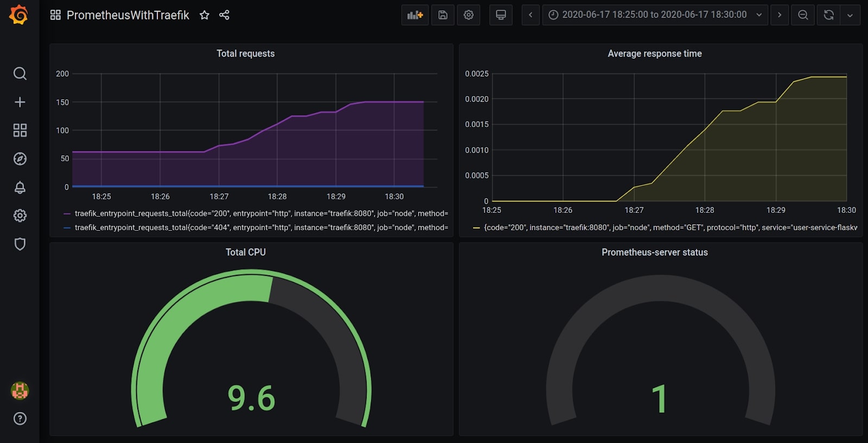Click purple color swatch of code="200" legend
Screen dimensions: 868x443
(x=67, y=214)
